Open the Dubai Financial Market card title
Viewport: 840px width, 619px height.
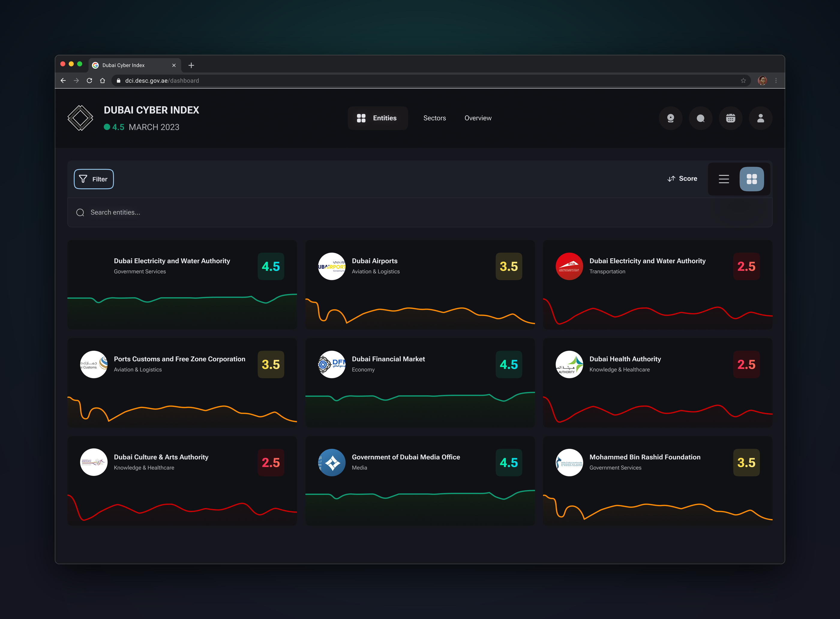click(x=388, y=359)
